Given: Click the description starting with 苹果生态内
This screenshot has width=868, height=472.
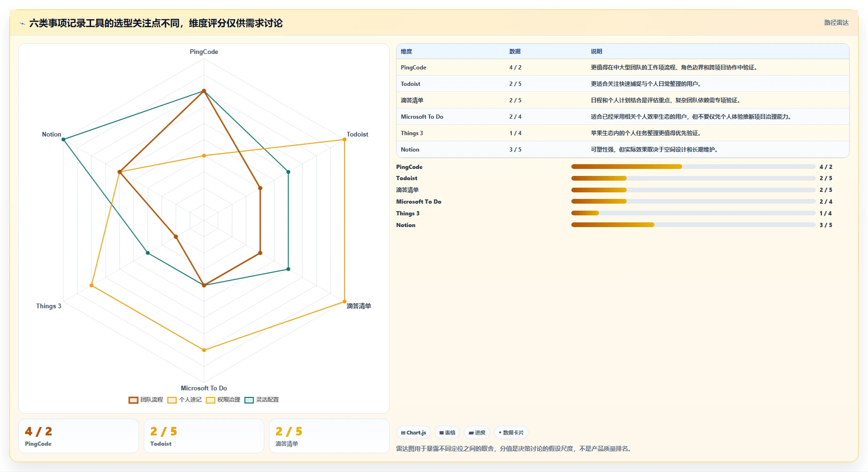Looking at the screenshot, I should (x=645, y=133).
